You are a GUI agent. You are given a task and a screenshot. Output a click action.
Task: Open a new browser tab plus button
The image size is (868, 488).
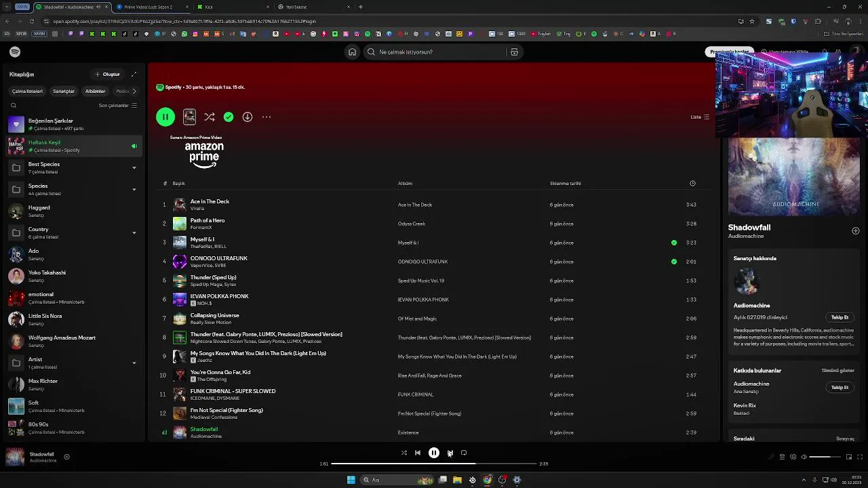[x=361, y=7]
